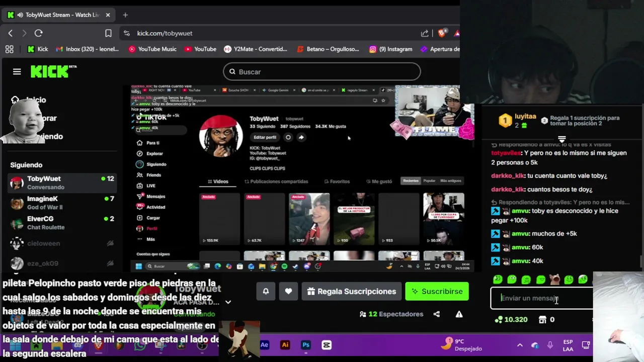The height and width of the screenshot is (362, 644).
Task: Click username totyaviles in chat
Action: pos(506,153)
